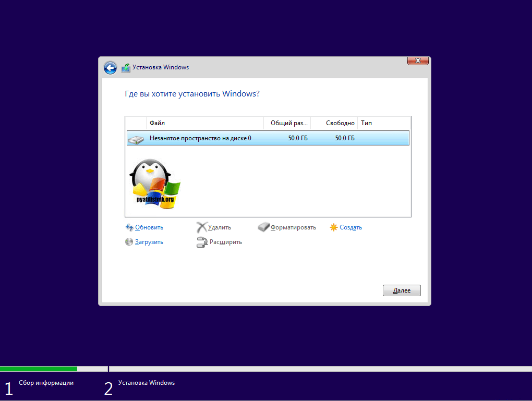
Task: Click the Обновить refresh icon
Action: [x=129, y=227]
